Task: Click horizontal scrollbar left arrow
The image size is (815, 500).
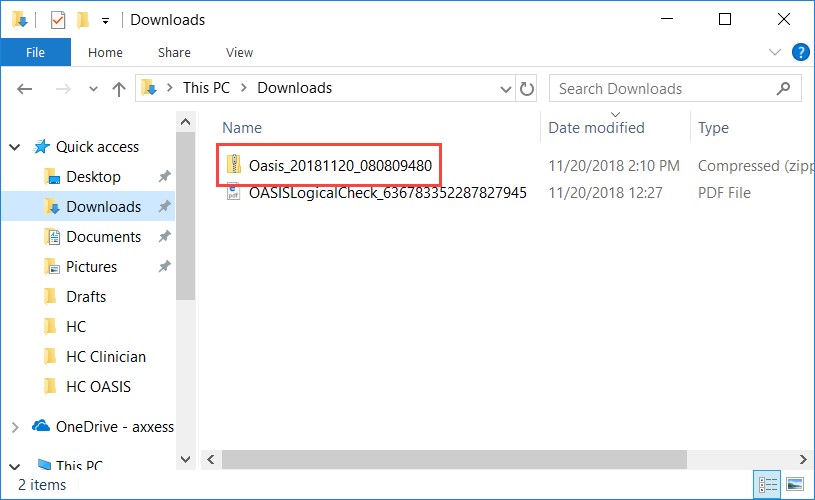Action: coord(211,459)
